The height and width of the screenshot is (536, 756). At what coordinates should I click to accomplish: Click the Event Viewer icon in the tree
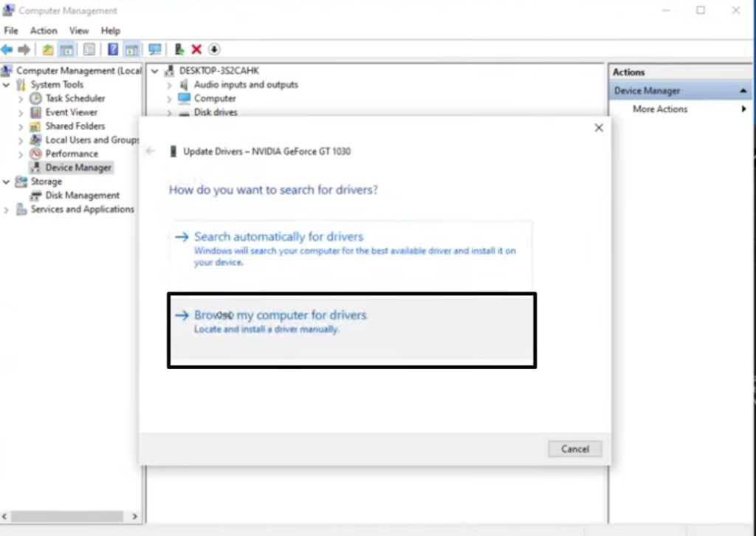35,112
